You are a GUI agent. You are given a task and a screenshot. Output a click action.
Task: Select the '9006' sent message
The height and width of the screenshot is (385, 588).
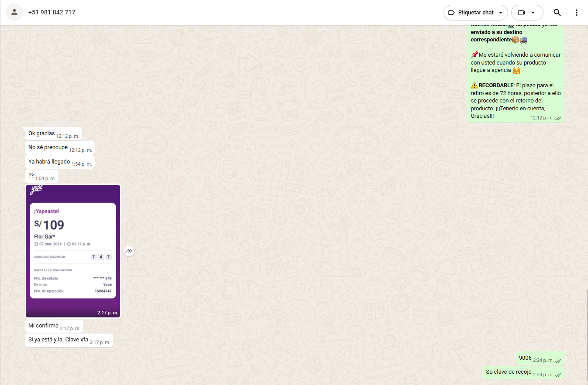tap(525, 358)
